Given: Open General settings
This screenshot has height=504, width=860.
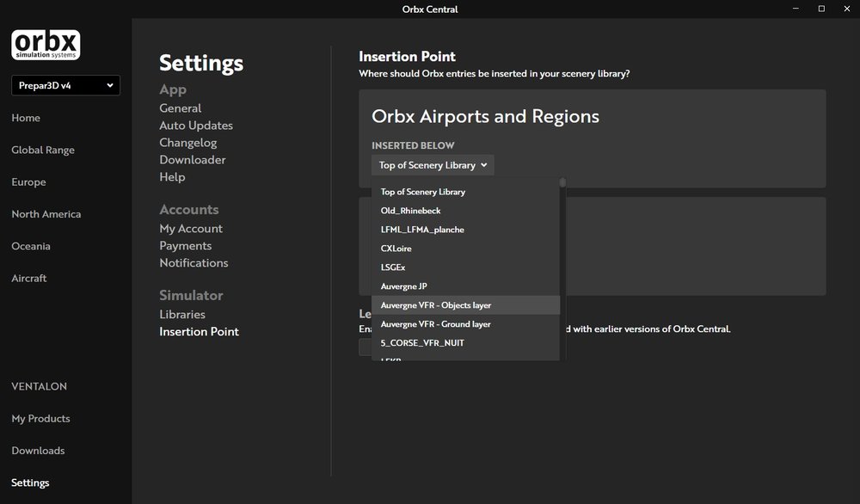Looking at the screenshot, I should (x=181, y=108).
